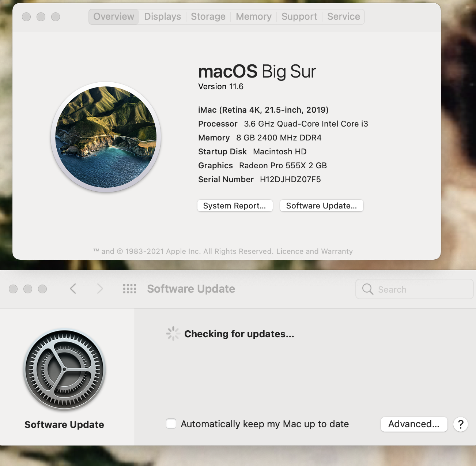The height and width of the screenshot is (466, 476).
Task: Open the Advanced... options for Software Update
Action: pyautogui.click(x=414, y=424)
